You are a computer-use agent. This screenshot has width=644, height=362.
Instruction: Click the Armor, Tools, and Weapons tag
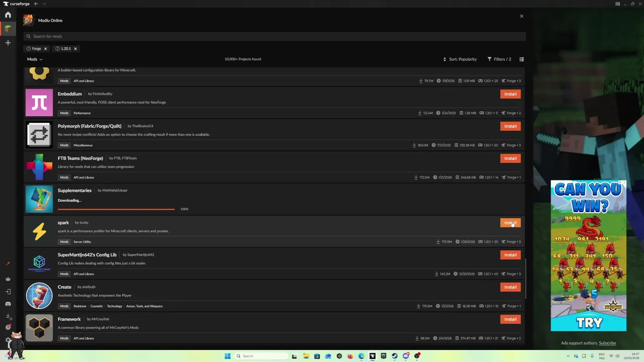coord(144,306)
